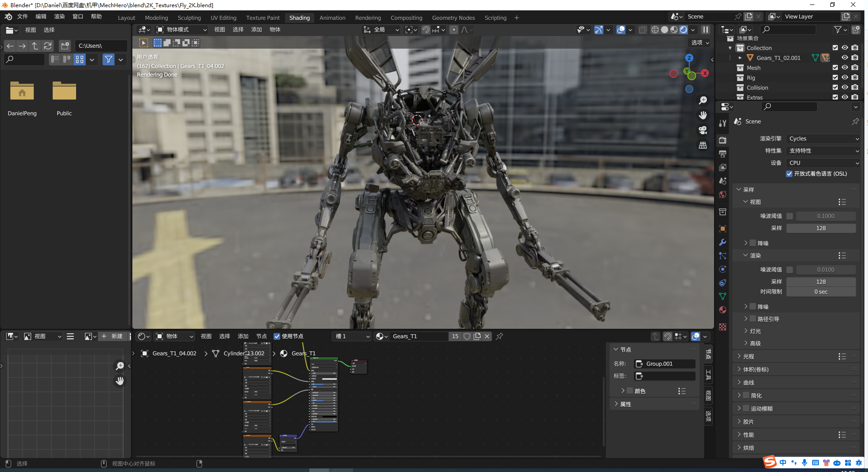
Task: Pause viewport rendering preview
Action: click(x=705, y=30)
